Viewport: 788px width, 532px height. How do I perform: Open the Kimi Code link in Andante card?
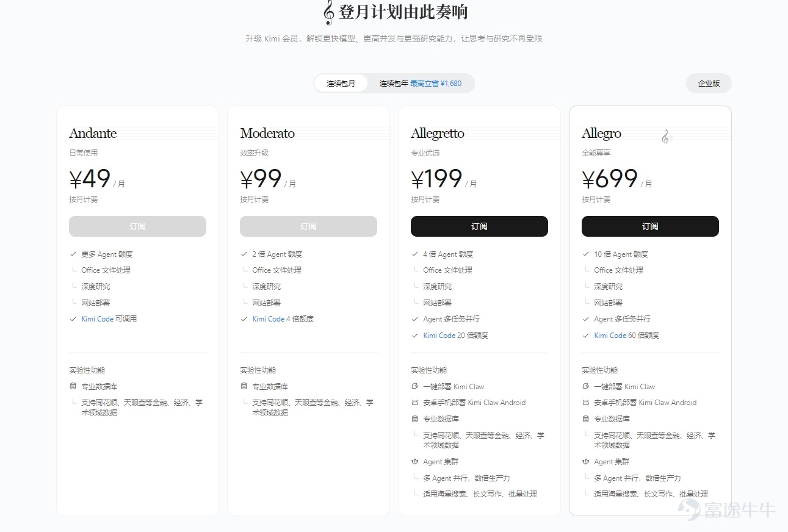[x=98, y=319]
